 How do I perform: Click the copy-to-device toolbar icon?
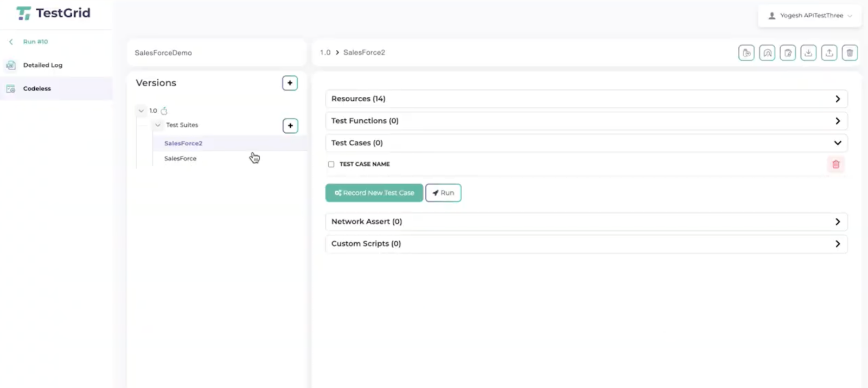coord(746,53)
